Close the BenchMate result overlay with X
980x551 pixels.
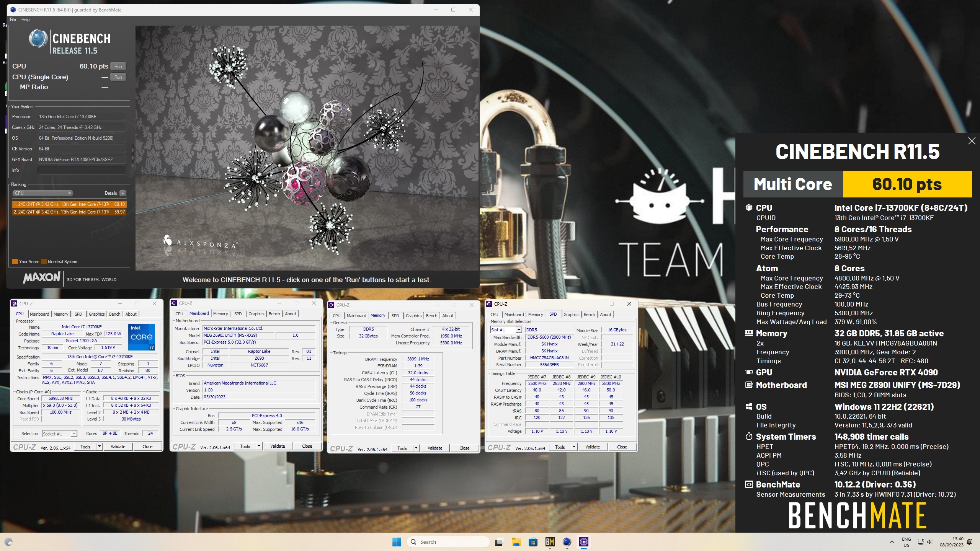point(972,141)
